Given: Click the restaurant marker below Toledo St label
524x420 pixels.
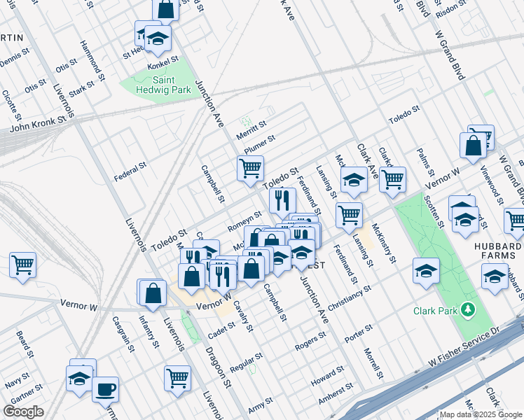Looking at the screenshot, I should click(283, 202).
